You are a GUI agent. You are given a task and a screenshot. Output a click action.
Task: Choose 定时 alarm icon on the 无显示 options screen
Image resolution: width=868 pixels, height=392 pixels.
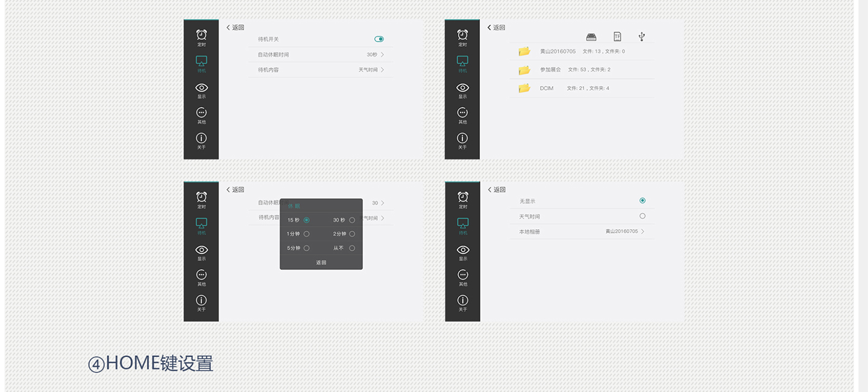(x=463, y=197)
